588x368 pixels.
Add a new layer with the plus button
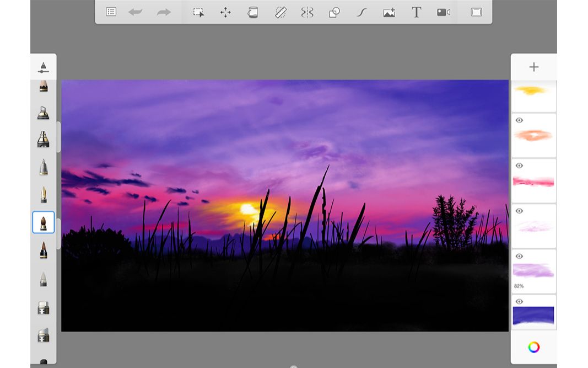[x=533, y=67]
